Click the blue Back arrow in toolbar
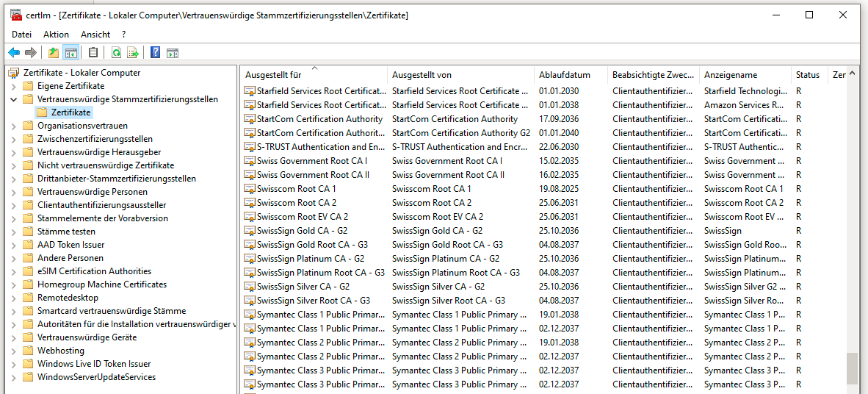The image size is (868, 394). [14, 53]
